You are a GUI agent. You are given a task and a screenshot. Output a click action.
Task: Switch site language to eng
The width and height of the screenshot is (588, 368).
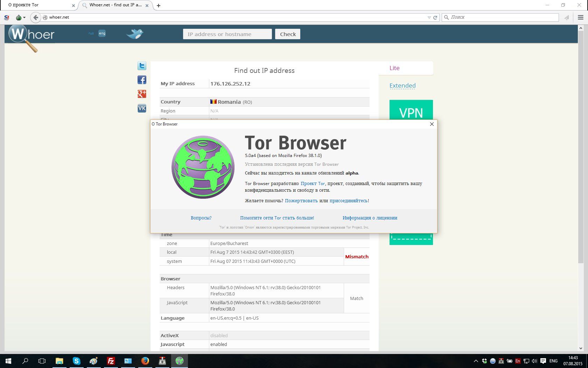point(102,33)
